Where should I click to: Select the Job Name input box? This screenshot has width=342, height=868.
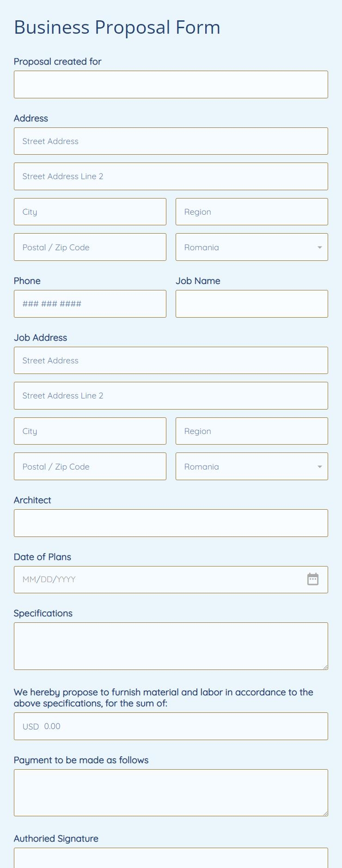pyautogui.click(x=251, y=303)
